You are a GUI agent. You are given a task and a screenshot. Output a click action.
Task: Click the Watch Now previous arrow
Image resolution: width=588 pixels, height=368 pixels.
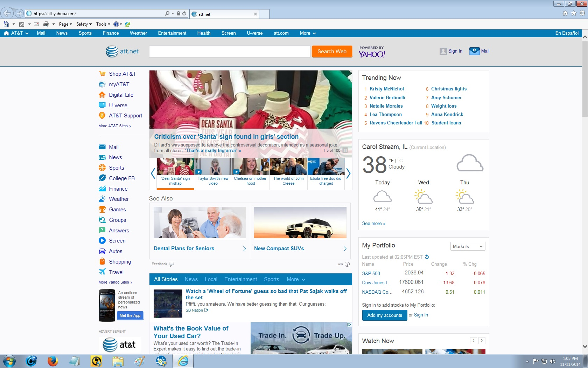pyautogui.click(x=473, y=340)
